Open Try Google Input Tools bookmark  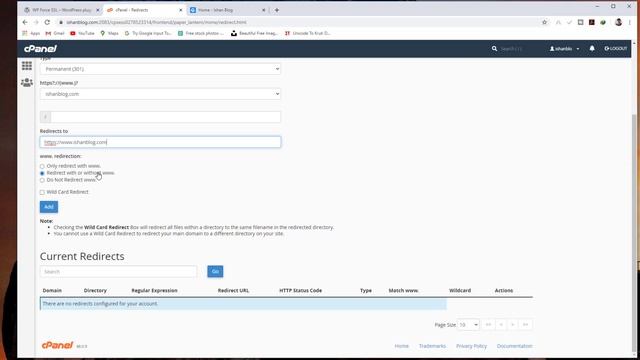(148, 33)
